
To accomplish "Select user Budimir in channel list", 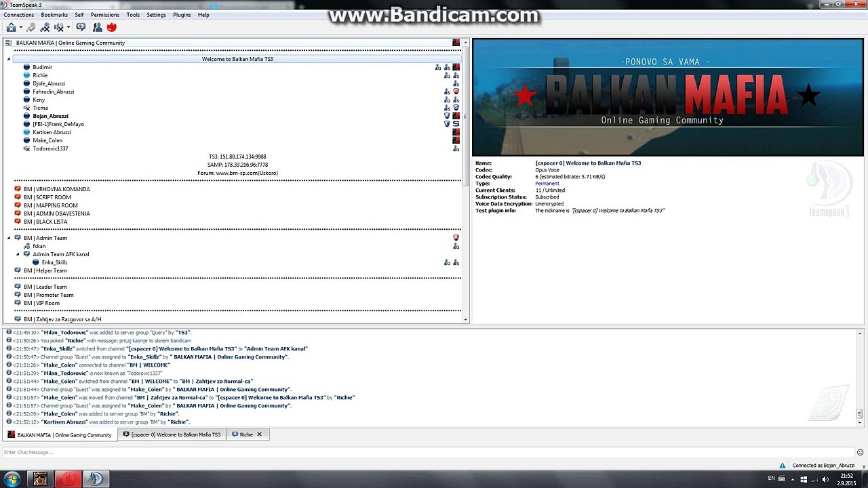I will [42, 67].
